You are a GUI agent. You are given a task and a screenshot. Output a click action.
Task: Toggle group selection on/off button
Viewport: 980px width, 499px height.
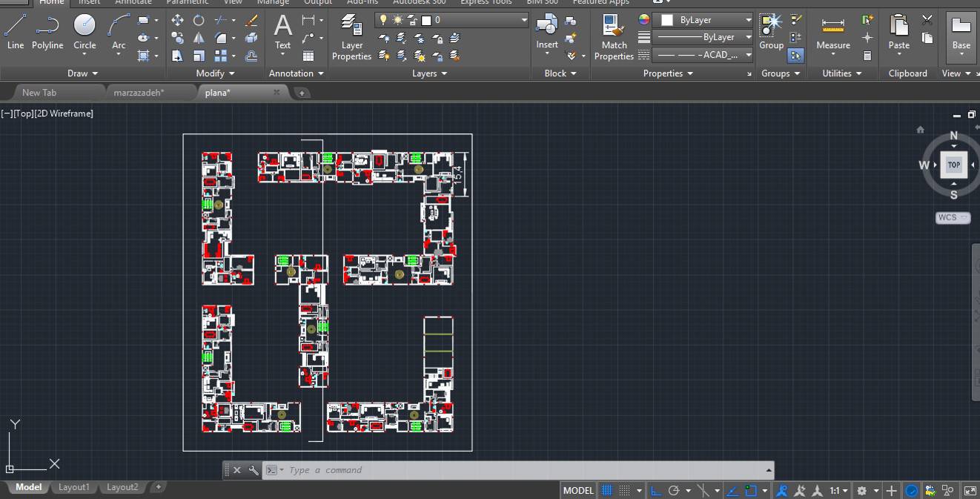tap(795, 56)
